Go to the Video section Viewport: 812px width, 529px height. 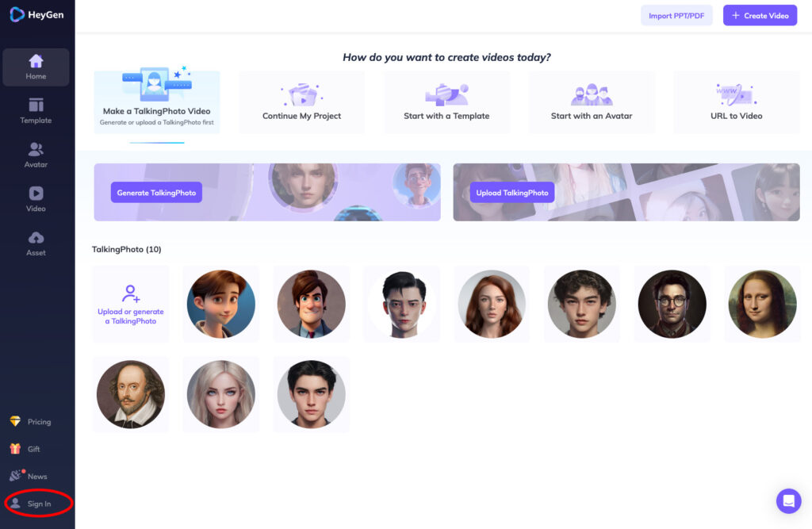(36, 199)
